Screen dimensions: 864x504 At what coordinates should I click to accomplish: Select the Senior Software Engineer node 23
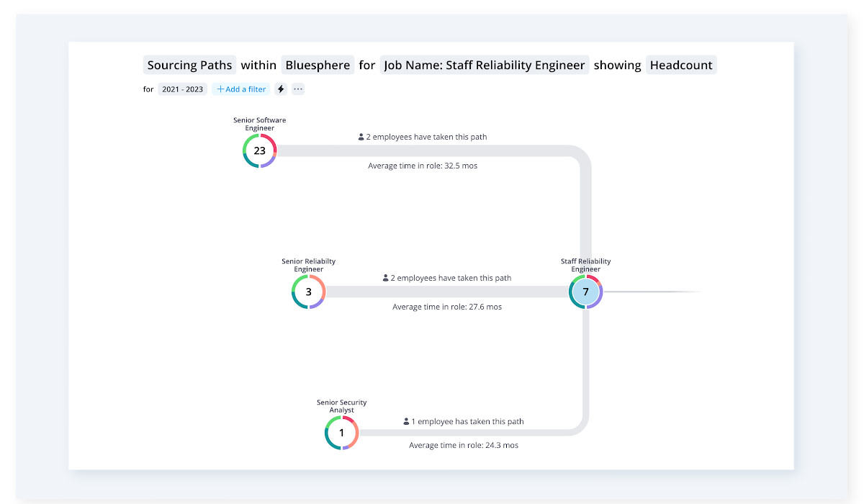coord(260,150)
